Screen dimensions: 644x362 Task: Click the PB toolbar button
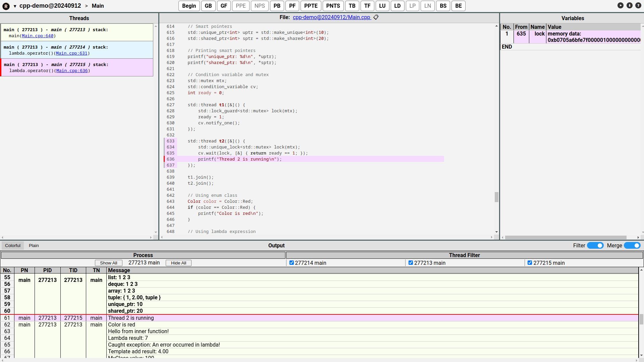pos(277,6)
